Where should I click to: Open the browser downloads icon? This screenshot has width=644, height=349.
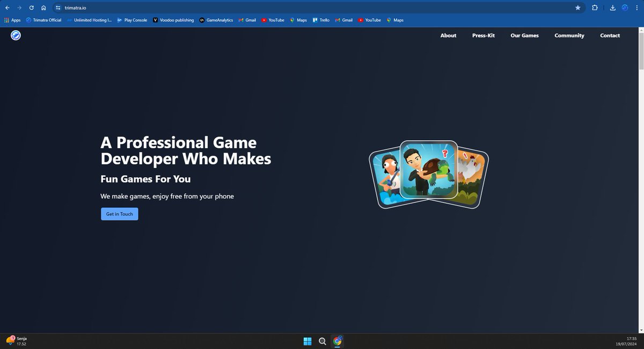(x=613, y=8)
